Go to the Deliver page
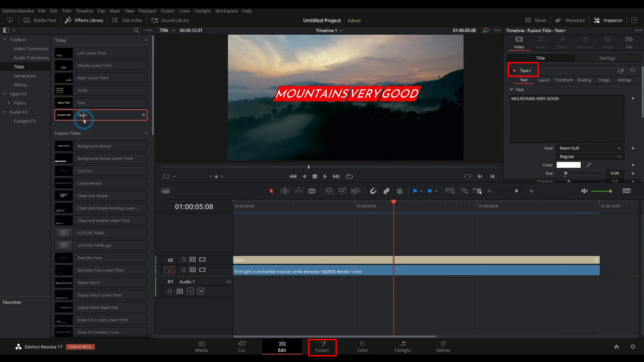 [443, 347]
